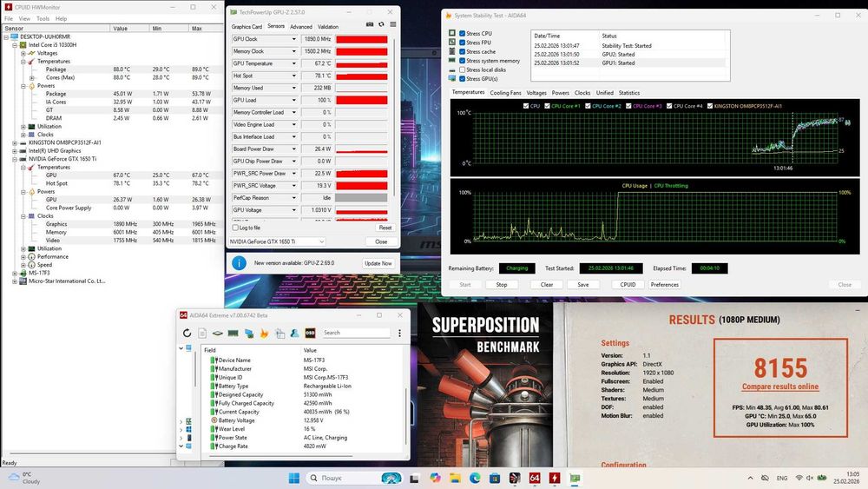Click the blue info icon in GPU-Z update bar
The height and width of the screenshot is (489, 868).
(x=239, y=263)
